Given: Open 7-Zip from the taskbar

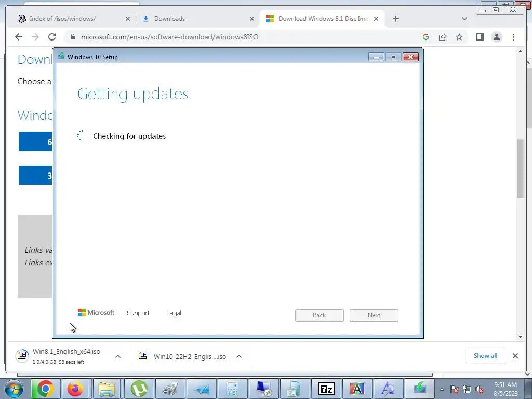Looking at the screenshot, I should pos(326,389).
